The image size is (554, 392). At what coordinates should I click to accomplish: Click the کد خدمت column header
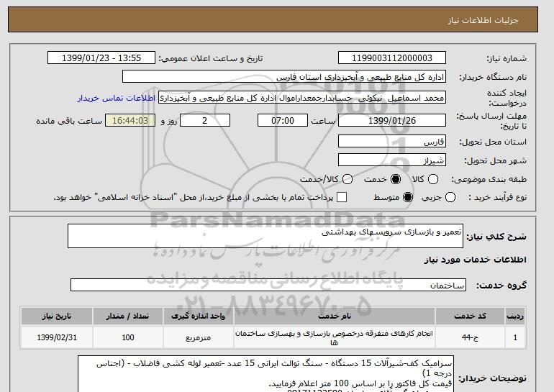click(x=470, y=316)
